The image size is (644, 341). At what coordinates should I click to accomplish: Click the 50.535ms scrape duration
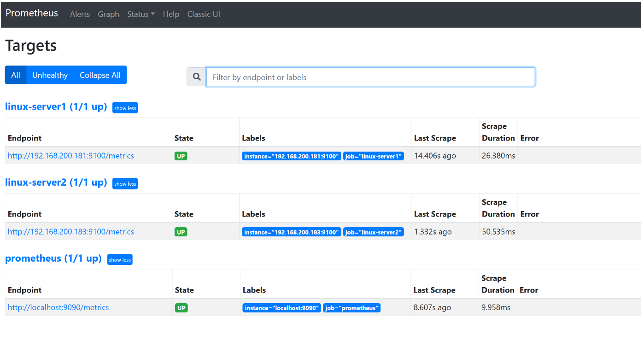pyautogui.click(x=498, y=232)
